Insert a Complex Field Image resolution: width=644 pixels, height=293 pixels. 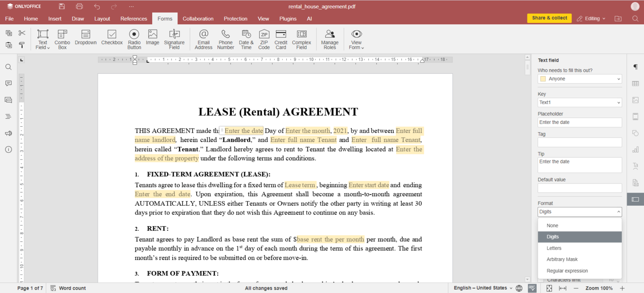[301, 39]
